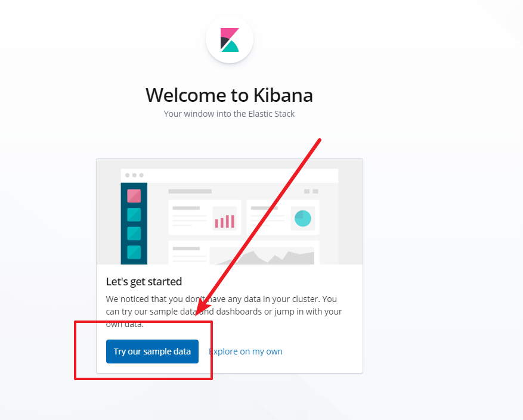
Task: Click the red diagonal arrow annotation
Action: click(x=262, y=232)
